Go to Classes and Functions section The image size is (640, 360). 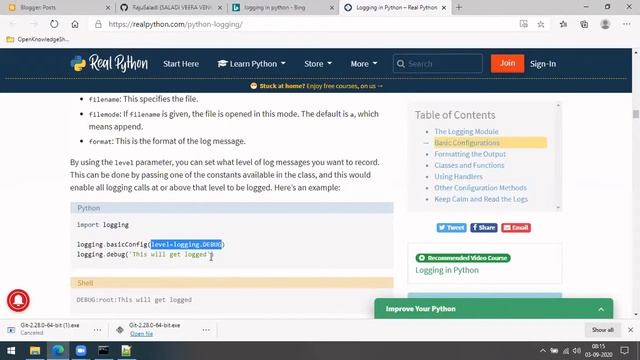(x=469, y=165)
